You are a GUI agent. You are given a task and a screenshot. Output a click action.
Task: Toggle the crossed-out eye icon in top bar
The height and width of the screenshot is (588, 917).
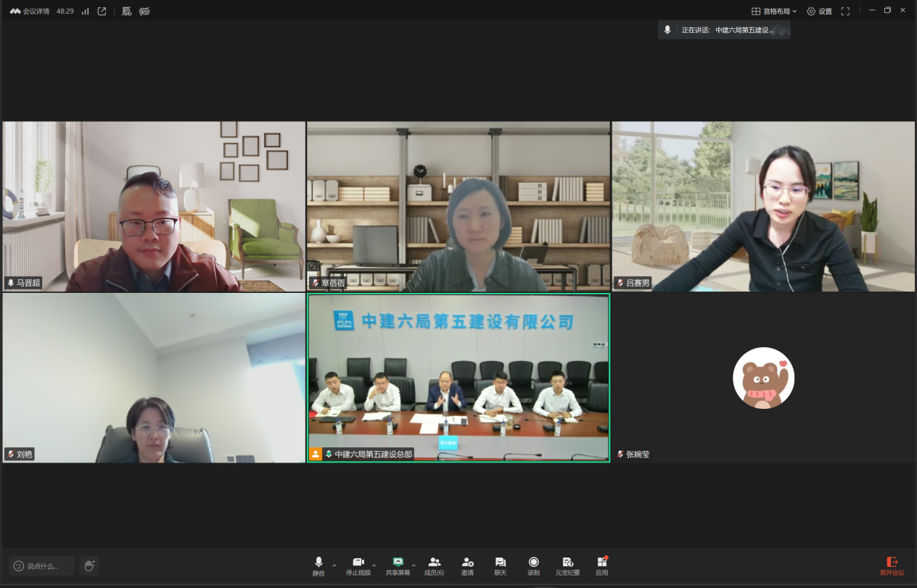[x=144, y=11]
